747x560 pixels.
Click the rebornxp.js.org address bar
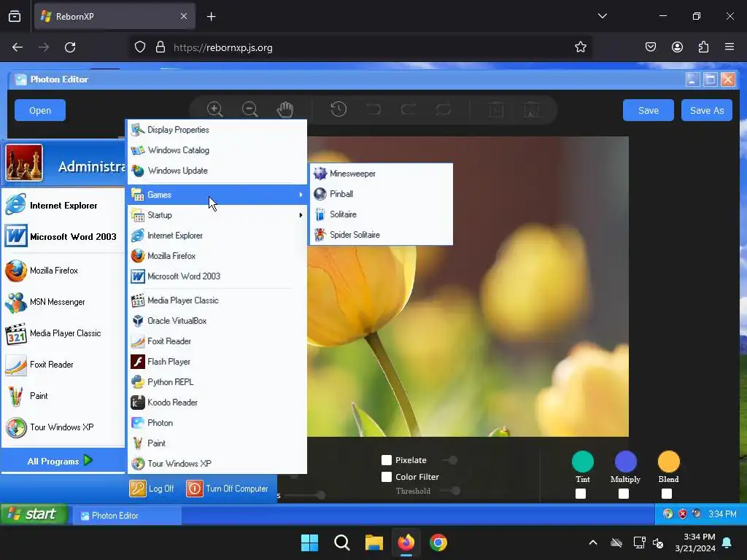[362, 47]
